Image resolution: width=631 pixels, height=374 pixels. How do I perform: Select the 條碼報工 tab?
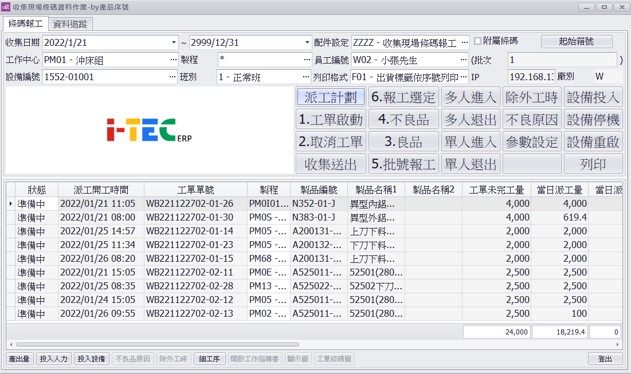click(x=25, y=24)
